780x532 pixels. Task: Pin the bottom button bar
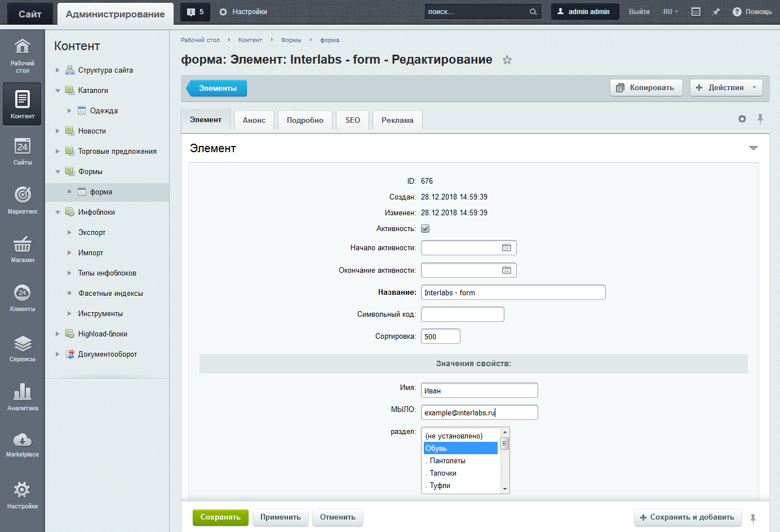click(753, 518)
